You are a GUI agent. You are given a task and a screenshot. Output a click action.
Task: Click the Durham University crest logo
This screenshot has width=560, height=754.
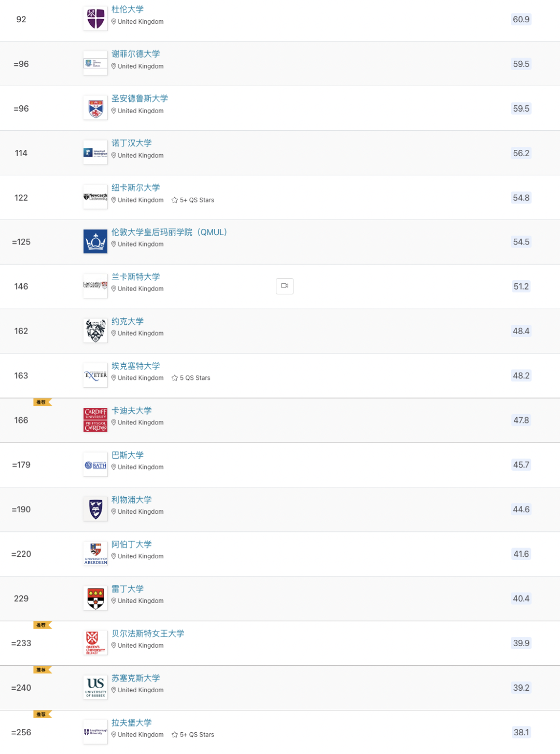95,19
